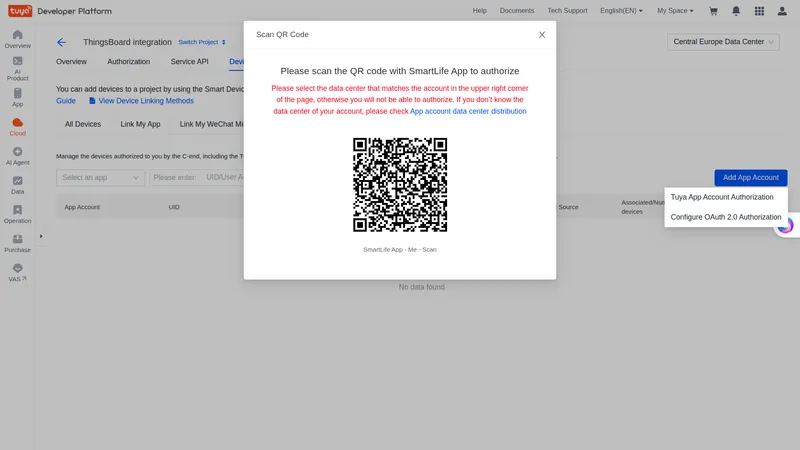Open the App sidebar section
Screen dimensions: 800x450
[17, 97]
